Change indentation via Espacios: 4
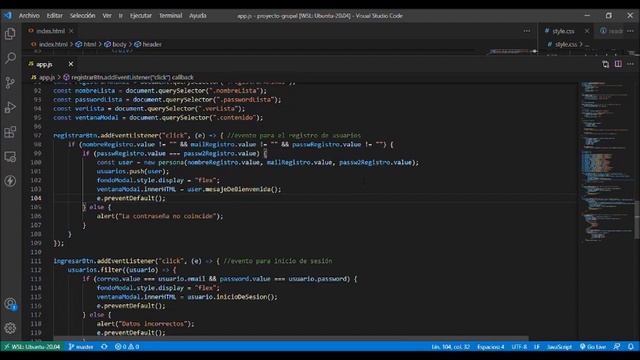The width and height of the screenshot is (640, 360). click(x=491, y=347)
